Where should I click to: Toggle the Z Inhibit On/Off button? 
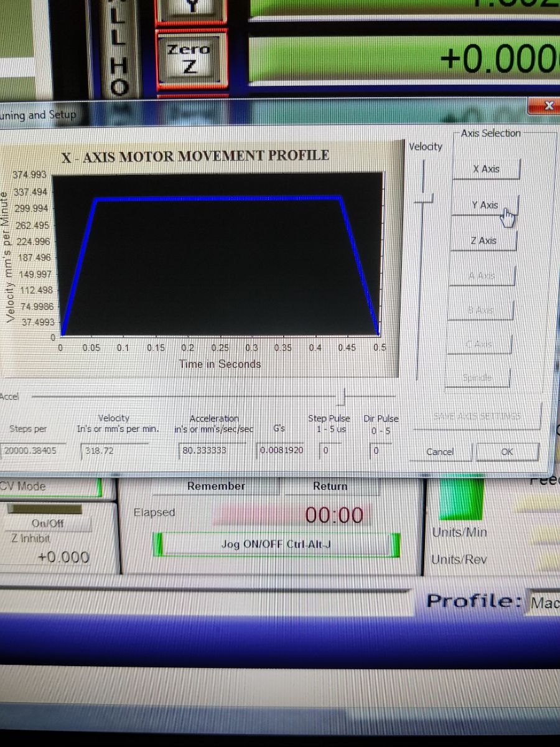pyautogui.click(x=48, y=524)
